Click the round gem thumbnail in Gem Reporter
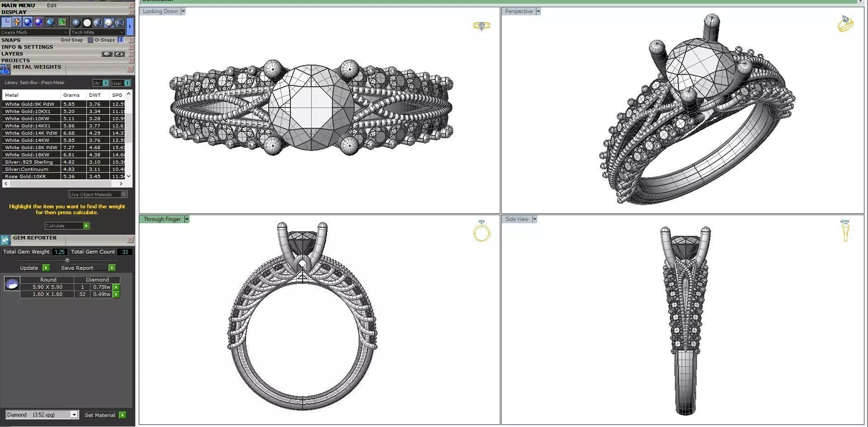This screenshot has width=868, height=427. (x=12, y=284)
